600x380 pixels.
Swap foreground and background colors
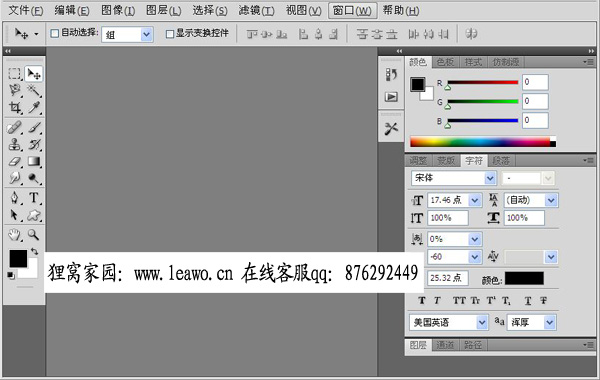pyautogui.click(x=34, y=251)
